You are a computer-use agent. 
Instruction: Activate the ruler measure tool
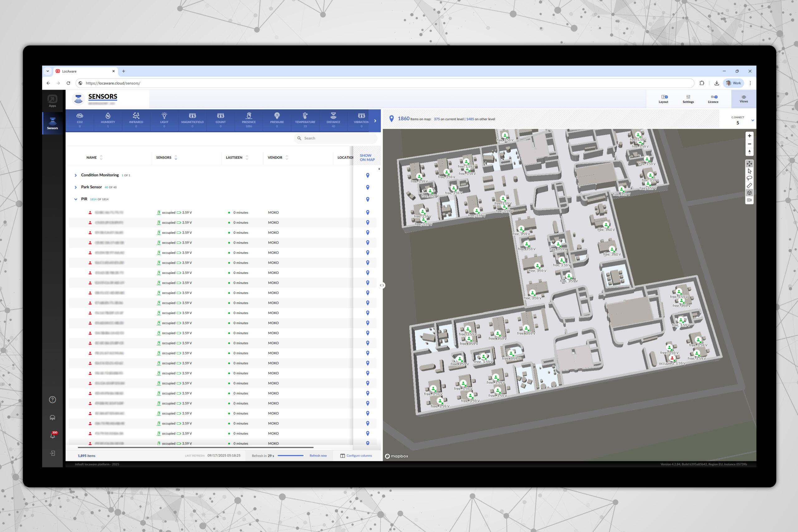(x=749, y=185)
